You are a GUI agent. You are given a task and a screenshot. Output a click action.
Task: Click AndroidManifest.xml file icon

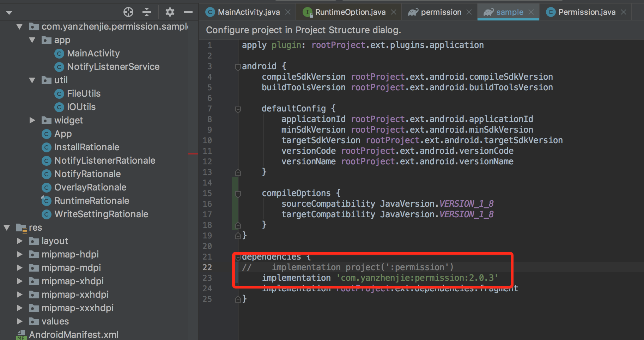tap(21, 335)
